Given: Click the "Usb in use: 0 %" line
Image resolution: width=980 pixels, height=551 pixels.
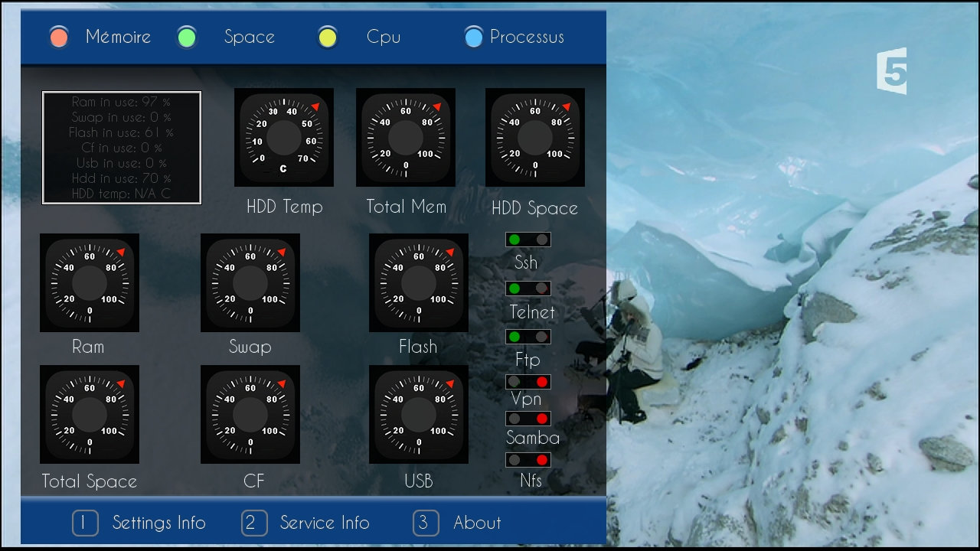Looking at the screenshot, I should tap(122, 163).
